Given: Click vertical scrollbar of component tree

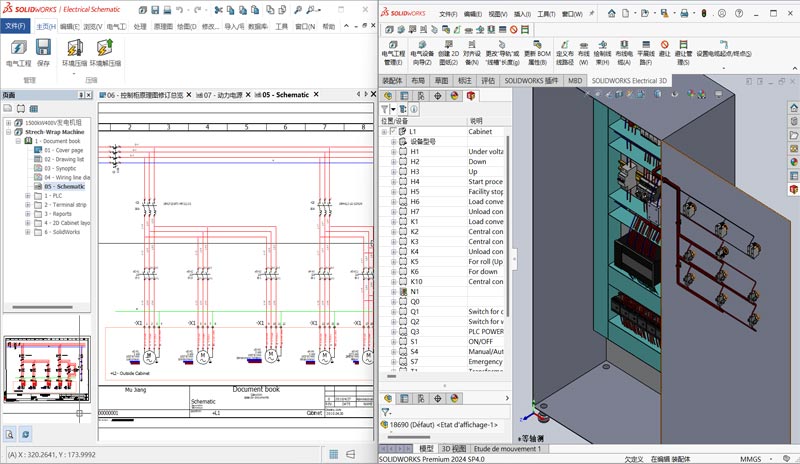Looking at the screenshot, I should click(x=508, y=225).
